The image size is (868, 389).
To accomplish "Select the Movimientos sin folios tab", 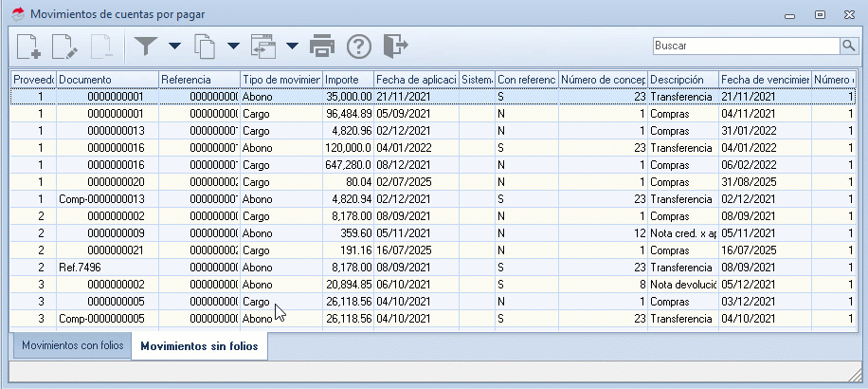I will (200, 347).
